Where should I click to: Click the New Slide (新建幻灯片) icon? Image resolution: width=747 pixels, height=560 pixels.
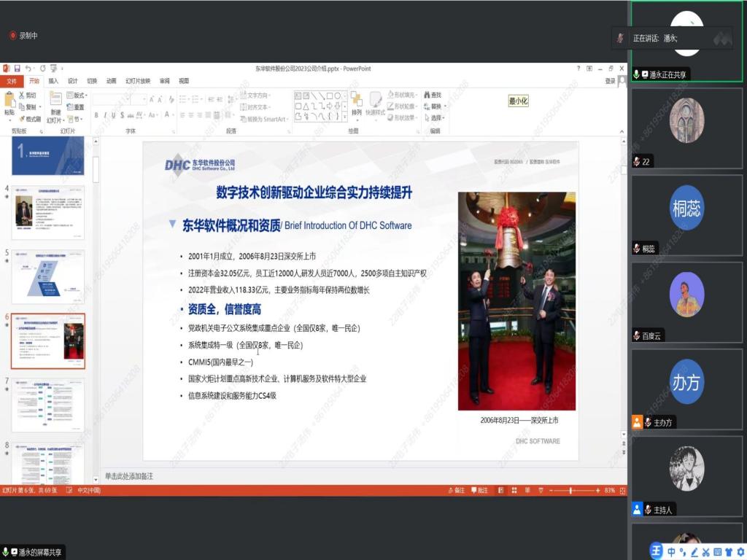click(x=55, y=100)
